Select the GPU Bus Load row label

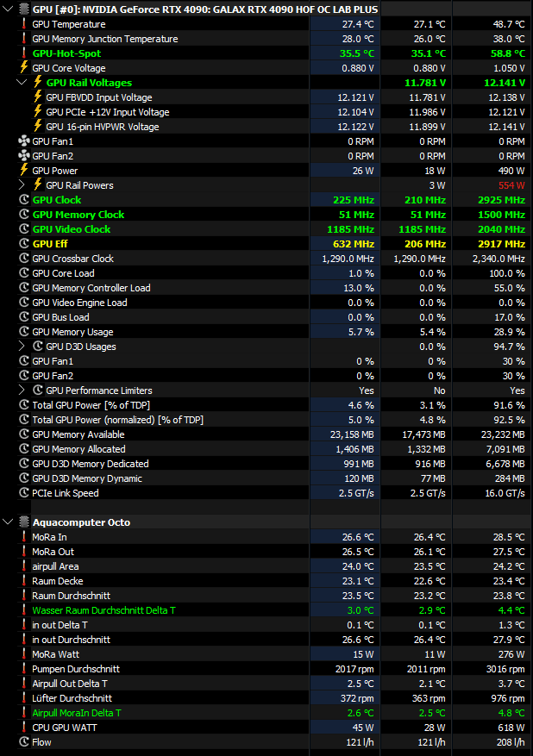tap(60, 317)
